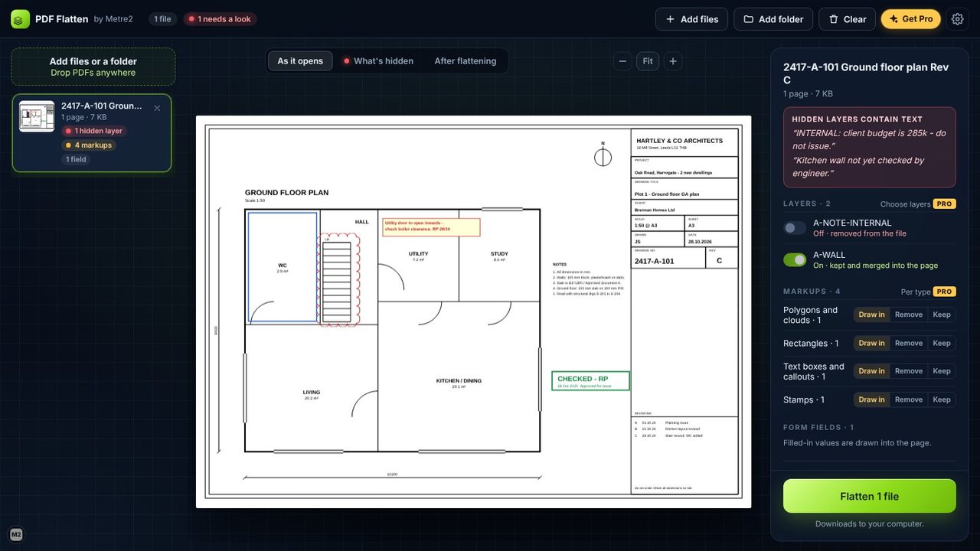Click Flatten 1 file button

point(870,496)
